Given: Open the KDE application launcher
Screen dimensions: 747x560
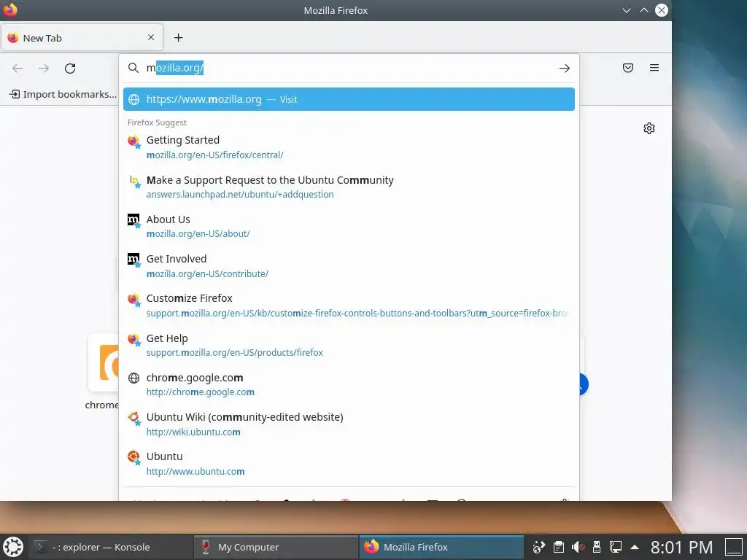Looking at the screenshot, I should coord(13,547).
